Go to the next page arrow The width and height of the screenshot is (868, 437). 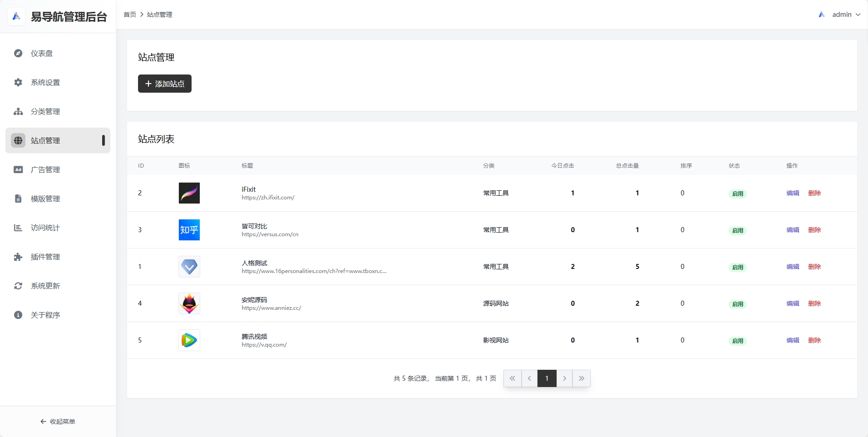(564, 378)
